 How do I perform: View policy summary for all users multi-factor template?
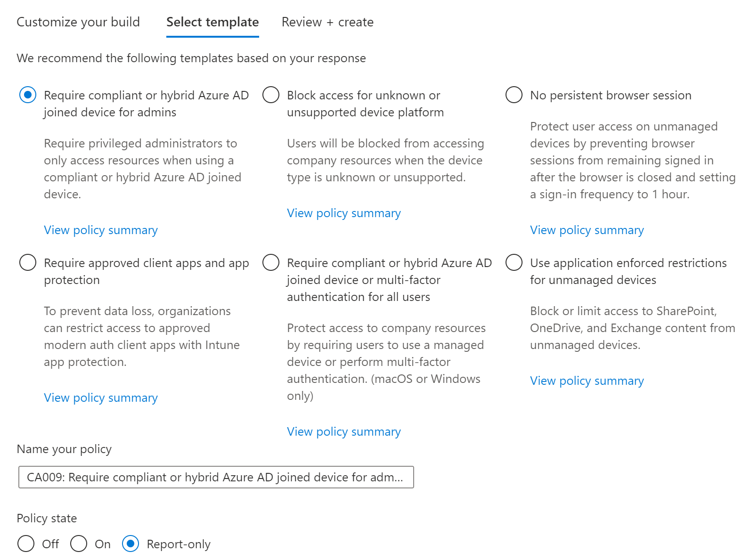click(344, 431)
